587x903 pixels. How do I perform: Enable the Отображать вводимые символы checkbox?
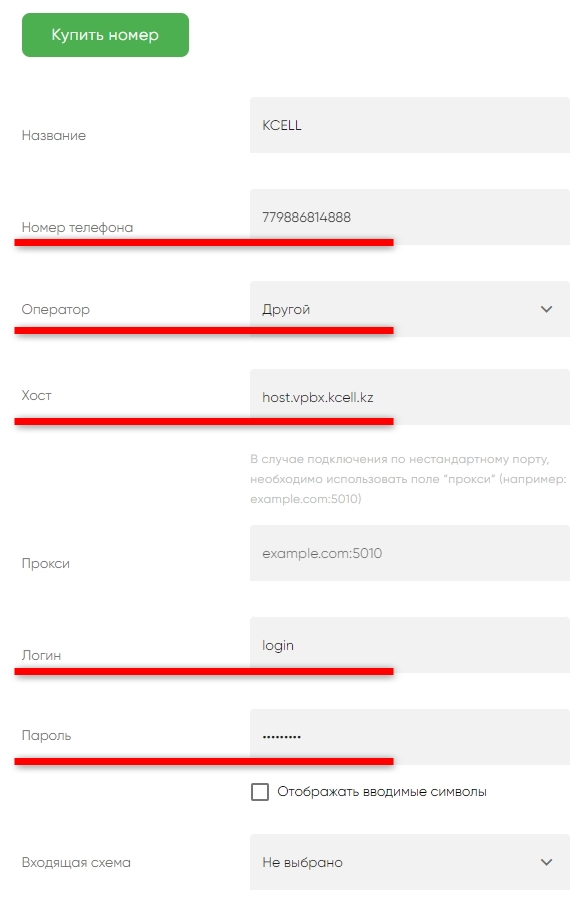coord(260,792)
